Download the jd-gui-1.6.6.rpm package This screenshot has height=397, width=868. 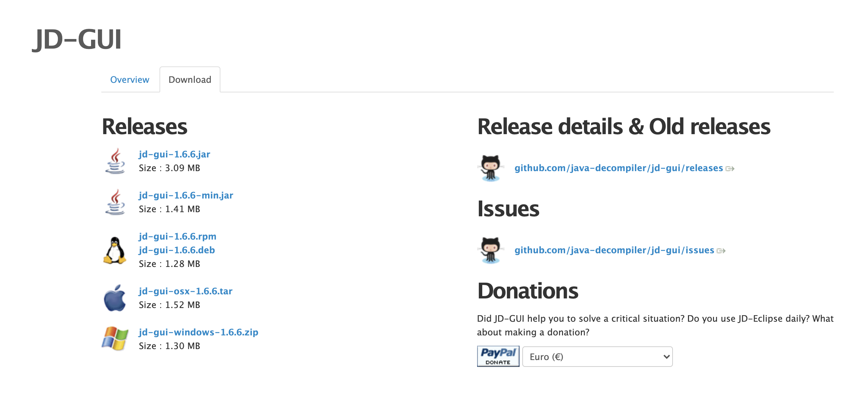tap(177, 236)
